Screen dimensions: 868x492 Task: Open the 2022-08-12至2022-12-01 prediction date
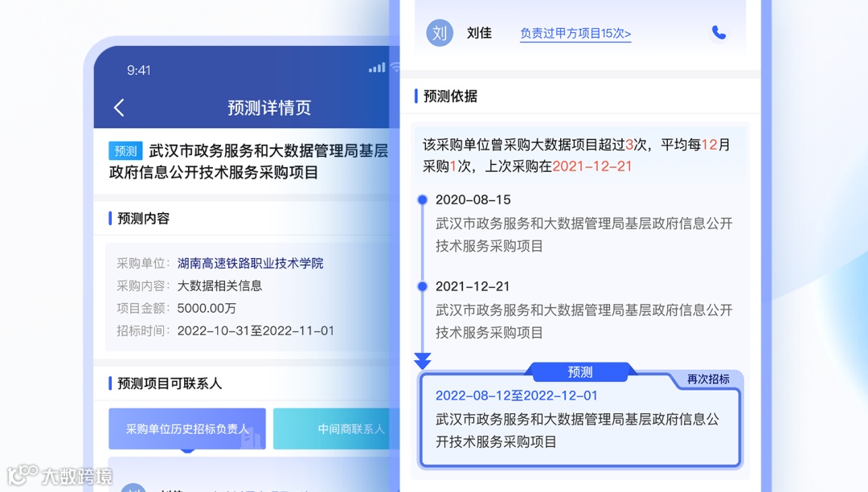coord(517,396)
